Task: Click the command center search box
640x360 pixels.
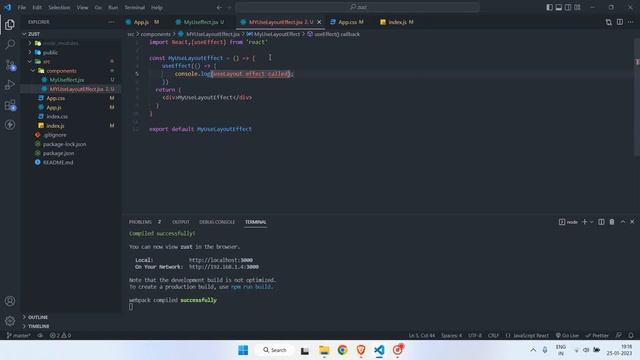Action: (358, 7)
